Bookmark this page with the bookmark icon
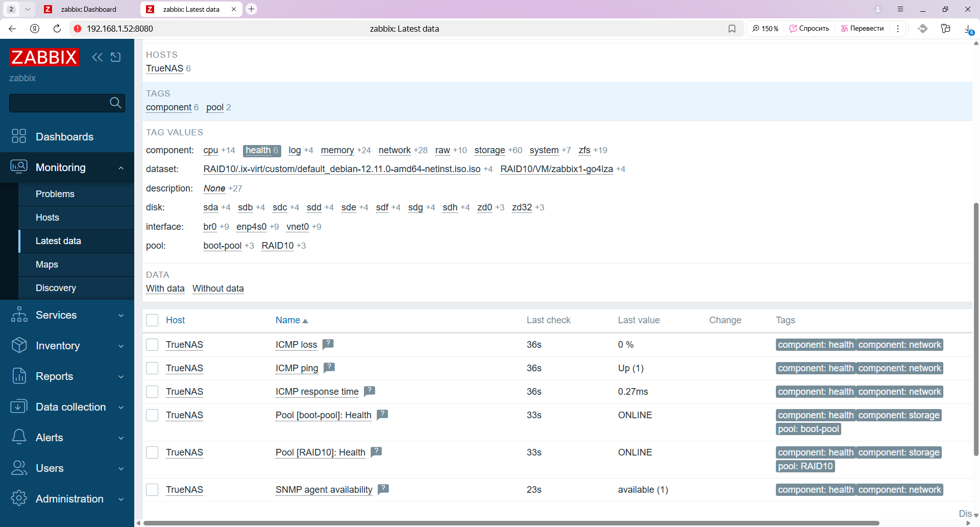Image resolution: width=980 pixels, height=527 pixels. [x=732, y=29]
